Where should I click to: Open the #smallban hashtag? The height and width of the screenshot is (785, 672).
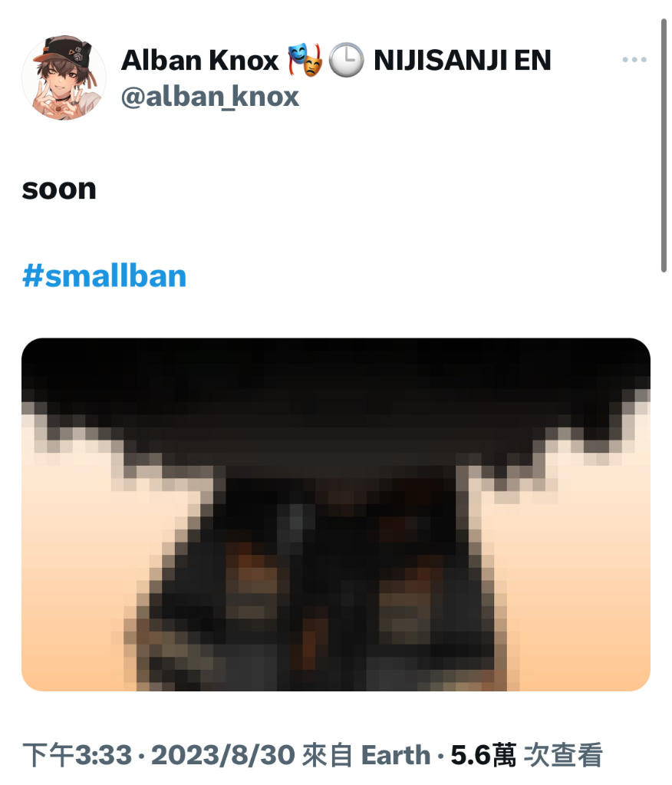[x=104, y=275]
